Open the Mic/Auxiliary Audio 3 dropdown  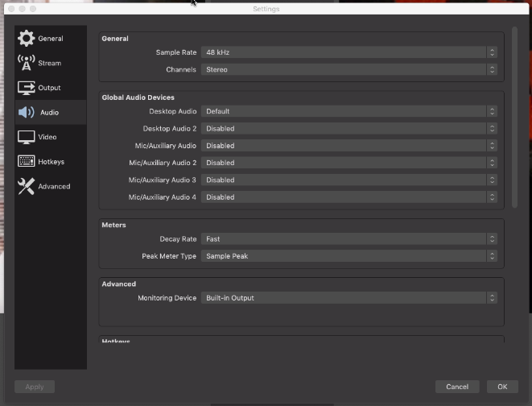tap(349, 180)
